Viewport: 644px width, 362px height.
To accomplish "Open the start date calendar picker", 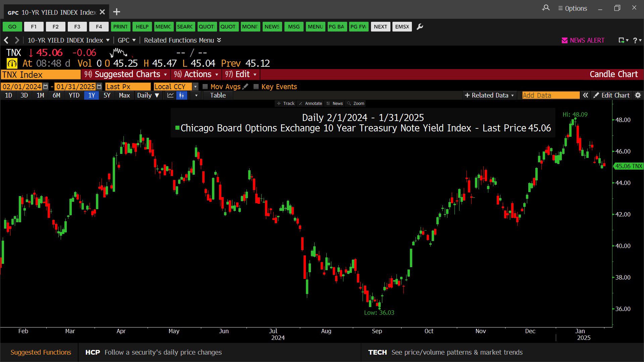I will click(x=46, y=86).
